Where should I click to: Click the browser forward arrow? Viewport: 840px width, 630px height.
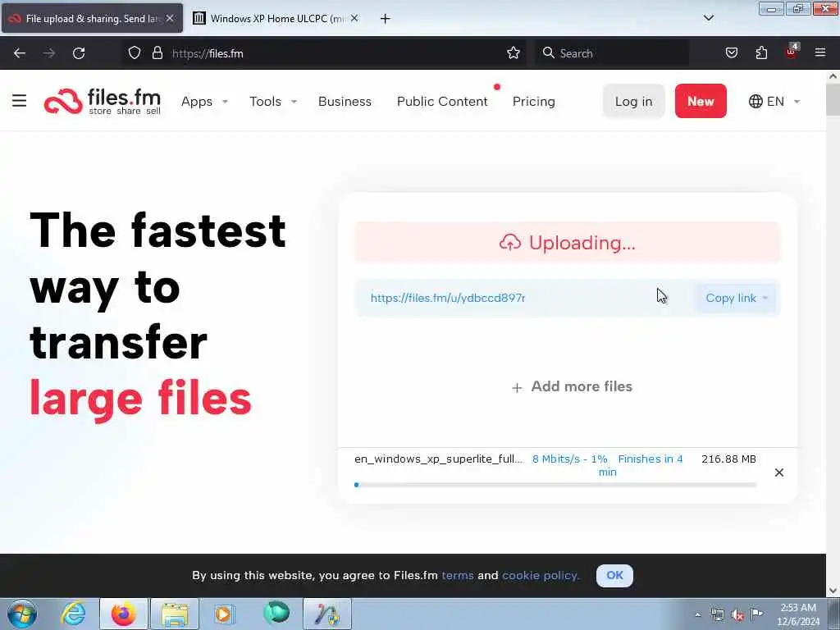click(49, 53)
